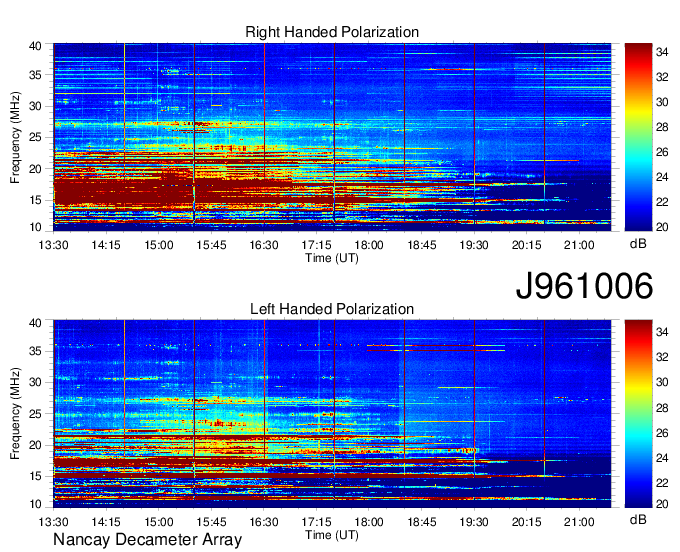Select 25 MHz tick on left-handed frequency axis
Image resolution: width=680 pixels, height=552 pixels.
35,414
